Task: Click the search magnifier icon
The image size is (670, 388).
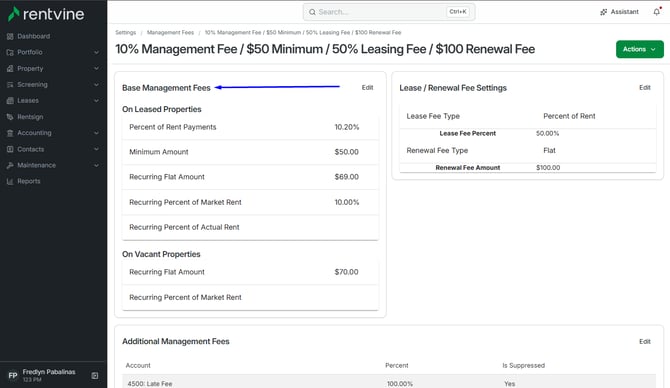Action: click(312, 12)
